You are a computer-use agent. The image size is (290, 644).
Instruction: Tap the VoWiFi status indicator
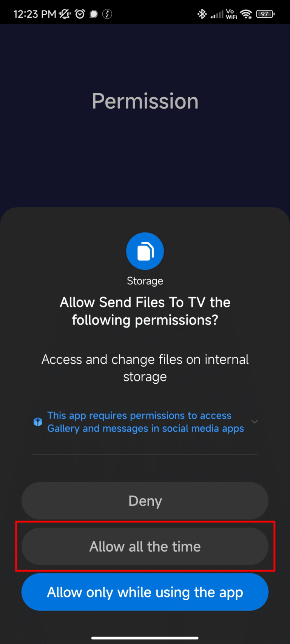(x=231, y=14)
